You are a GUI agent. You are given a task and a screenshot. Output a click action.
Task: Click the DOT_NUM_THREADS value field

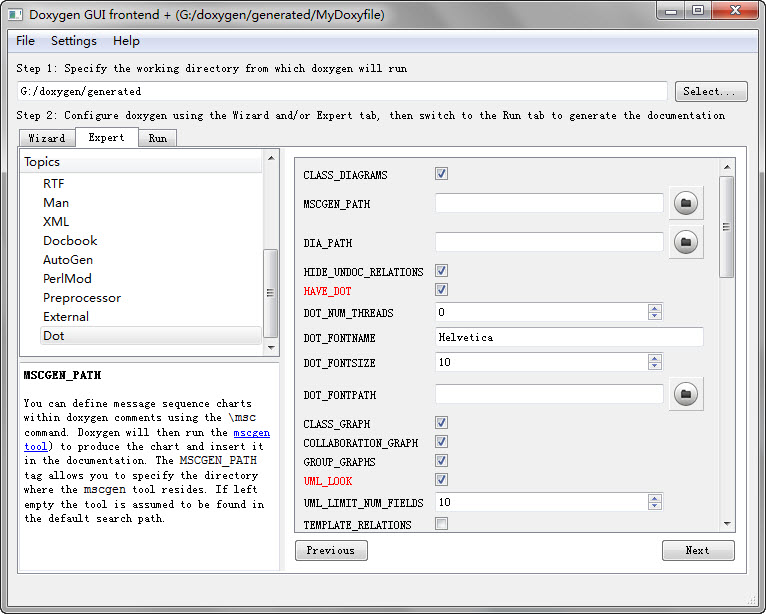pyautogui.click(x=541, y=312)
